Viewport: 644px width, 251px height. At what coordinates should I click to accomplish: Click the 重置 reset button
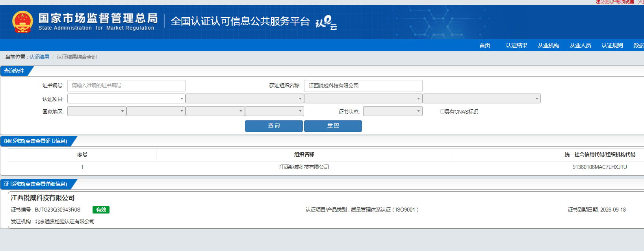tap(333, 126)
